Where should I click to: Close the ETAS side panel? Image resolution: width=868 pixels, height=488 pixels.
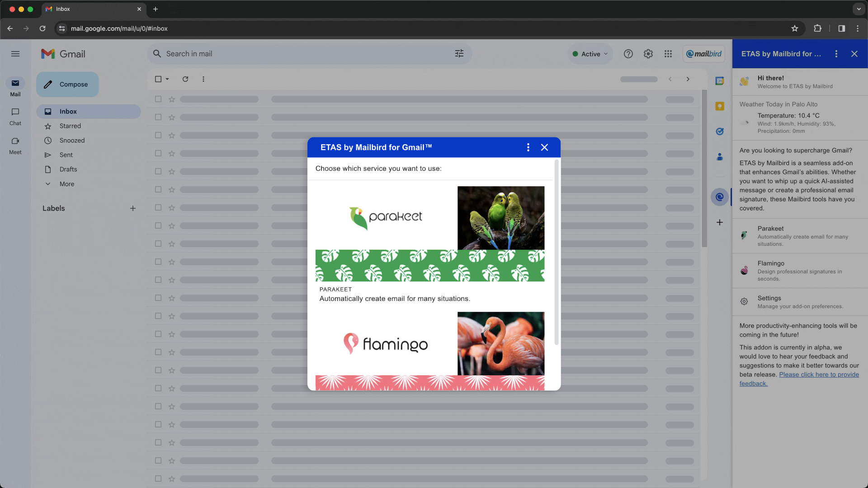854,54
